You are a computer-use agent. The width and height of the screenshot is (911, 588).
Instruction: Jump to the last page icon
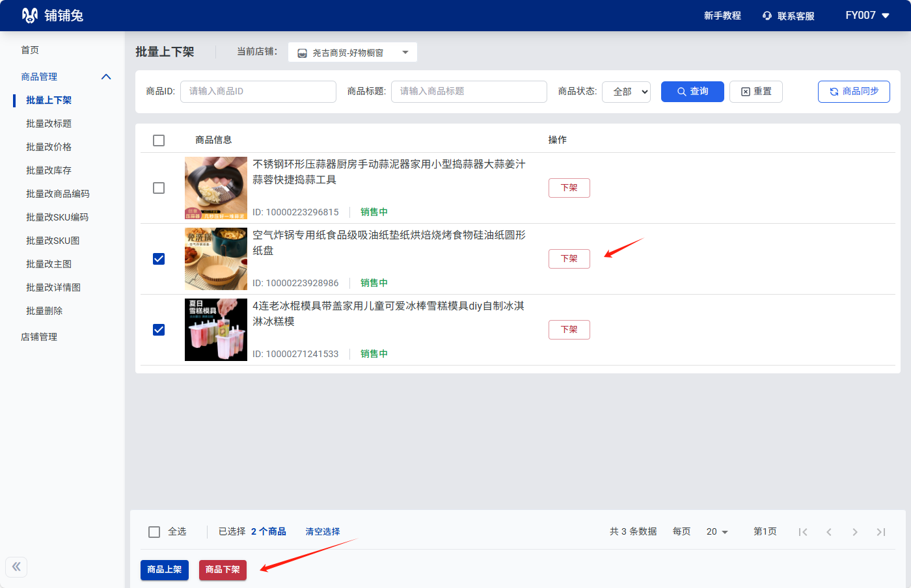881,532
